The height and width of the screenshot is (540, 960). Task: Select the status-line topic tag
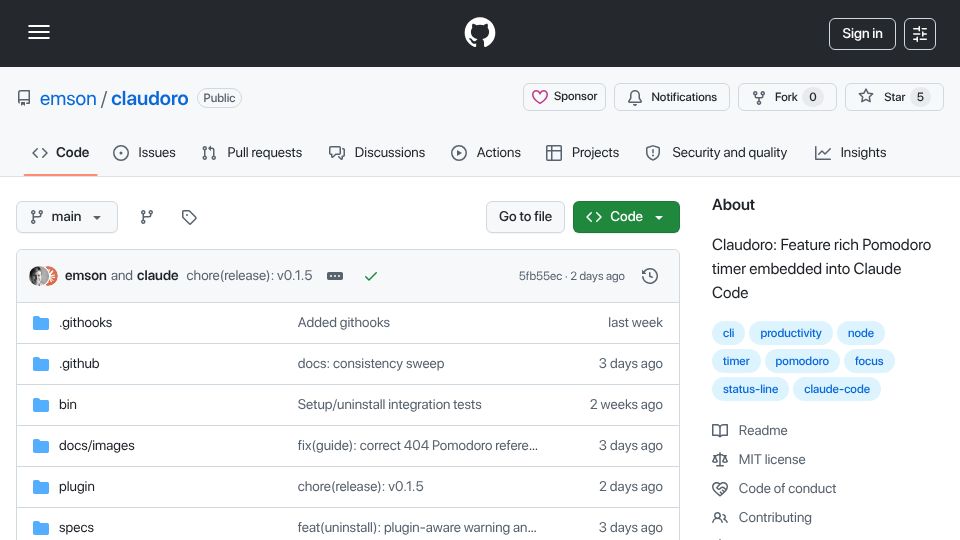750,389
